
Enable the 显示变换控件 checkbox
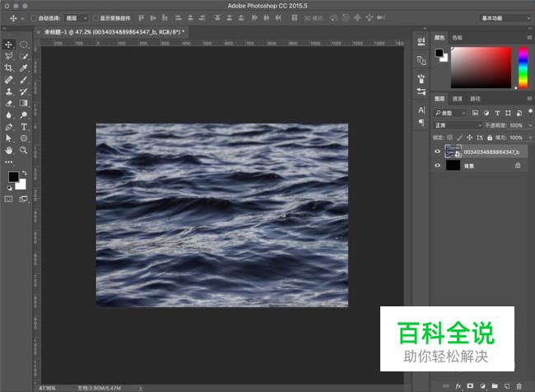tap(95, 17)
